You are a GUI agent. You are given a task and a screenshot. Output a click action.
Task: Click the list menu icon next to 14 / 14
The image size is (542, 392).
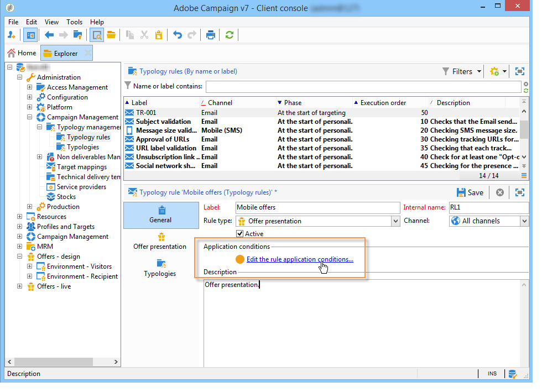[x=524, y=176]
